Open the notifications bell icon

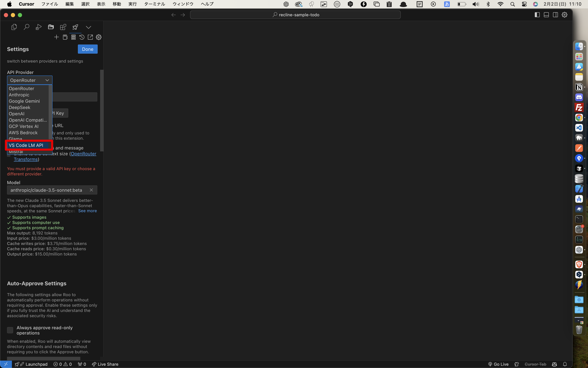click(x=565, y=364)
